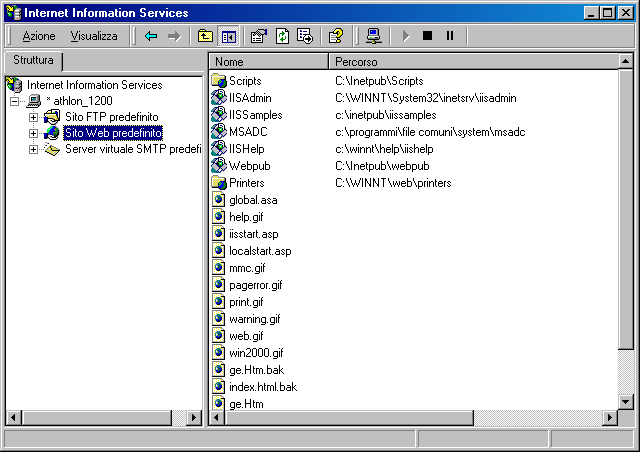Click the help.gif file icon
Viewport: 640px width, 452px height.
pos(219,217)
